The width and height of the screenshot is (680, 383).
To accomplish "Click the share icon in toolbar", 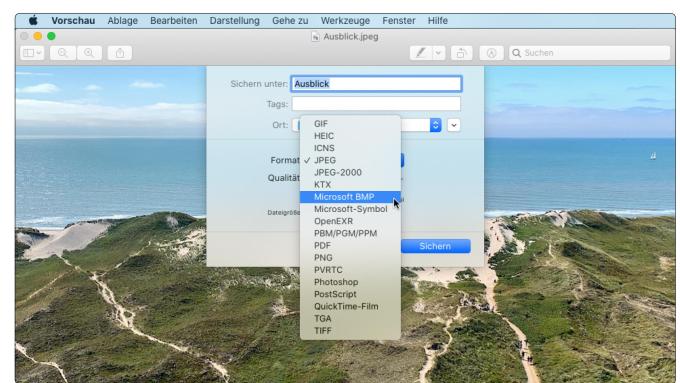I will click(x=120, y=53).
